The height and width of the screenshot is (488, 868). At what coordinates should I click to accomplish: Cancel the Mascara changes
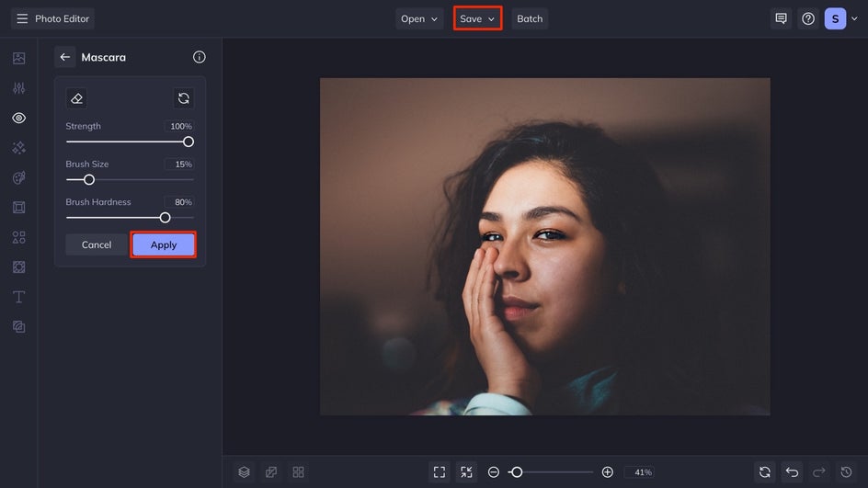point(97,245)
